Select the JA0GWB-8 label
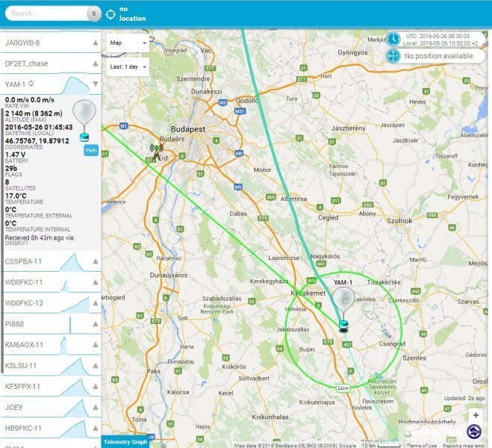 (x=22, y=43)
